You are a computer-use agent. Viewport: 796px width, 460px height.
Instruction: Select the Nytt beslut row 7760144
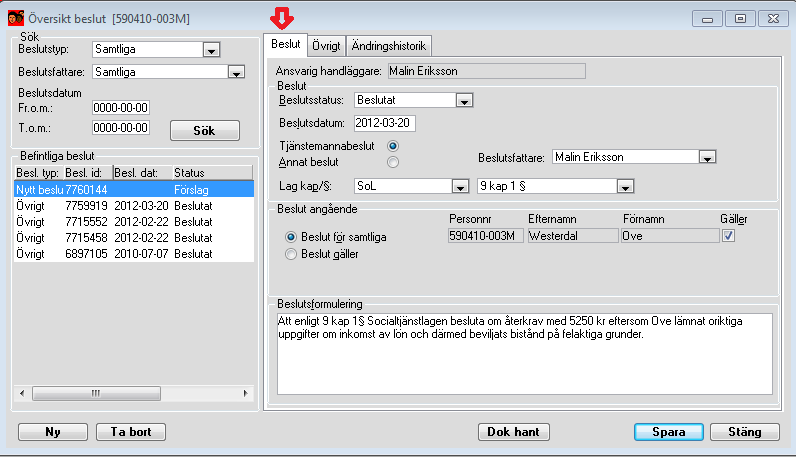[134, 190]
